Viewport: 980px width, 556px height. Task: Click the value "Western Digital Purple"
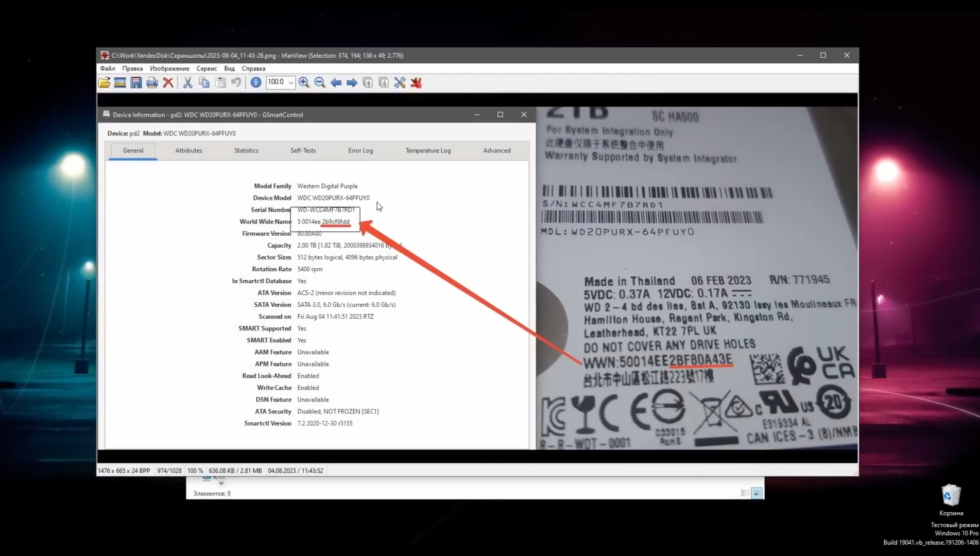point(327,186)
